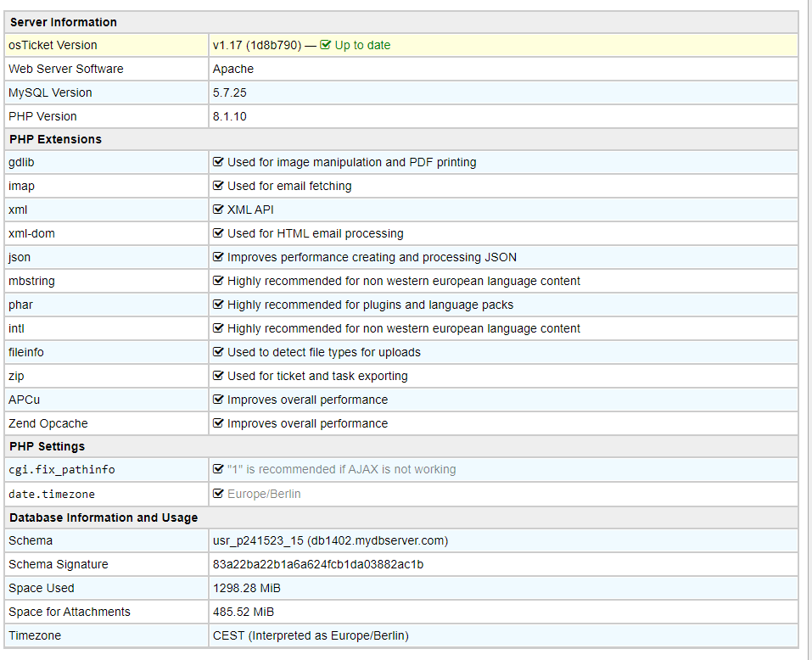Screen dimensions: 812x660
Task: Click the check icon in the xml-dom row
Action: click(218, 233)
